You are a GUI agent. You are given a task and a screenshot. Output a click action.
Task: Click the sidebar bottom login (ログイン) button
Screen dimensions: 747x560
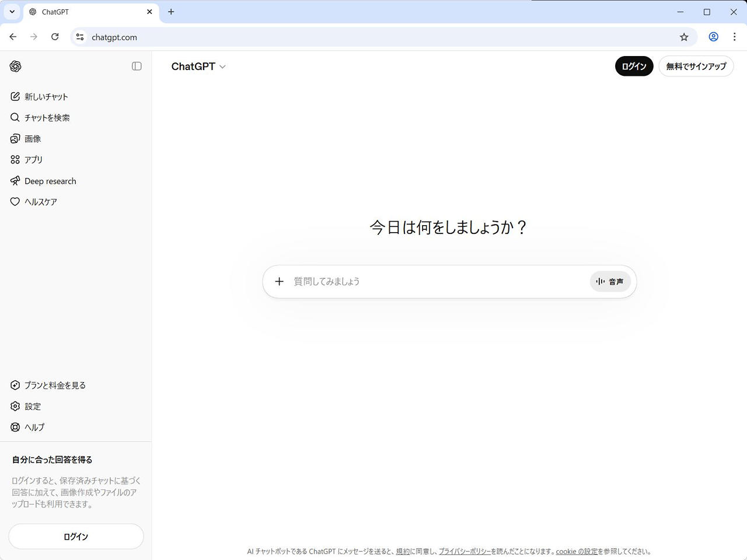[76, 537]
